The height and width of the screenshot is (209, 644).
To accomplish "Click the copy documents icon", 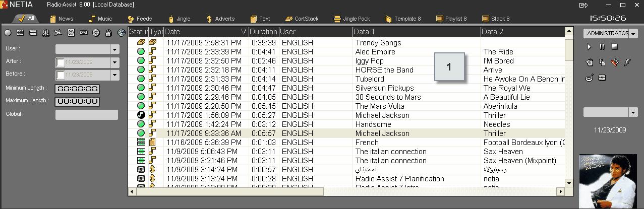I will pyautogui.click(x=602, y=62).
